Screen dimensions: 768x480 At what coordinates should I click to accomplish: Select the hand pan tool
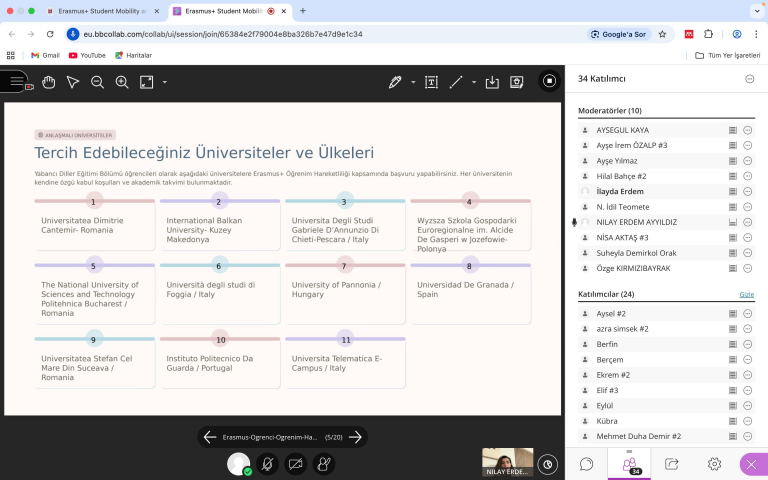pos(48,82)
